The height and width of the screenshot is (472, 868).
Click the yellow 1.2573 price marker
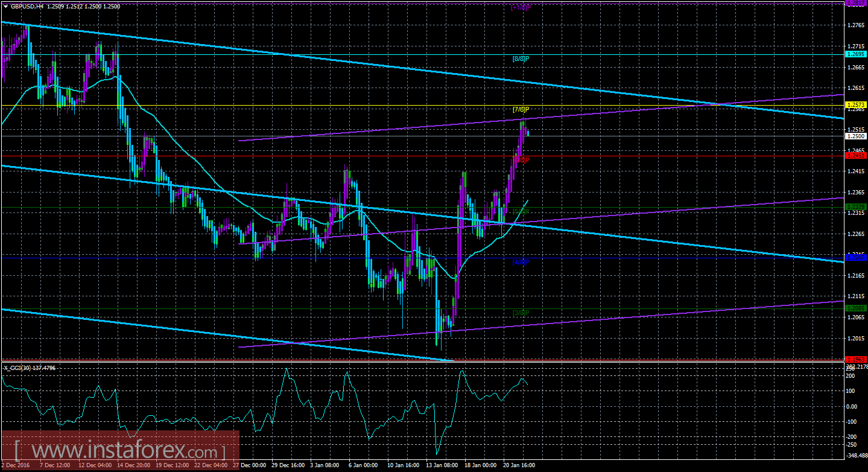pos(857,103)
